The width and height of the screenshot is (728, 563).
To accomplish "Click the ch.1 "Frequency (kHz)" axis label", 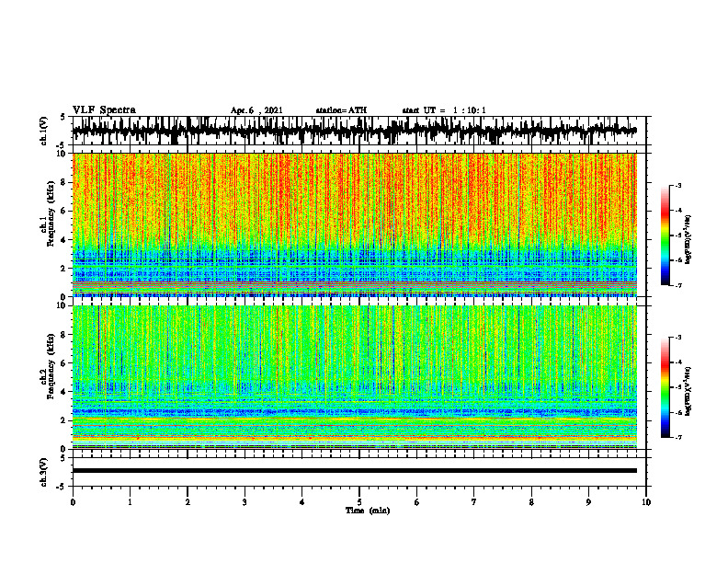I will (51, 213).
